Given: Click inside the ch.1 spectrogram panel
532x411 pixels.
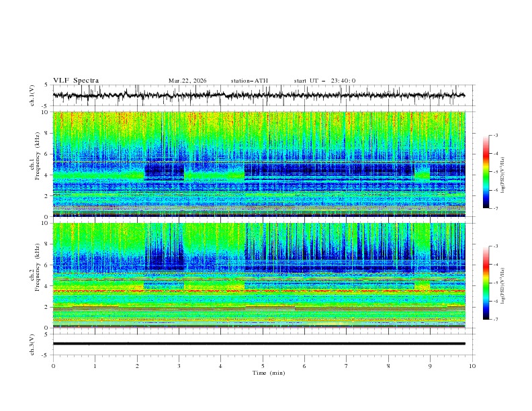Looking at the screenshot, I should point(259,164).
